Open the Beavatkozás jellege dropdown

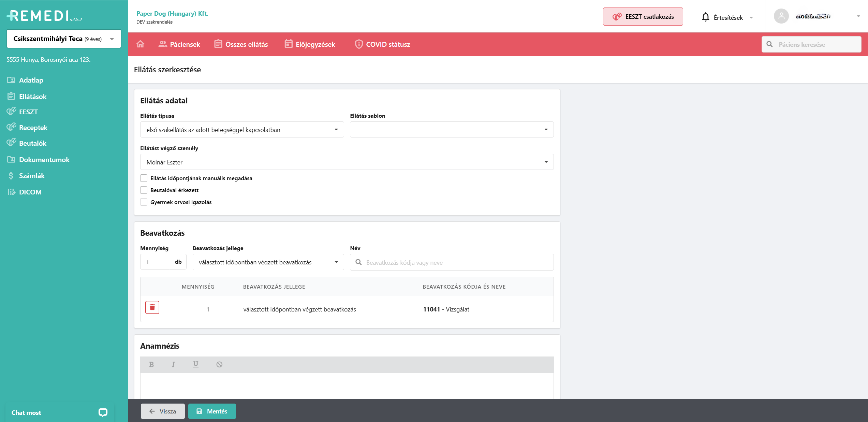tap(268, 262)
